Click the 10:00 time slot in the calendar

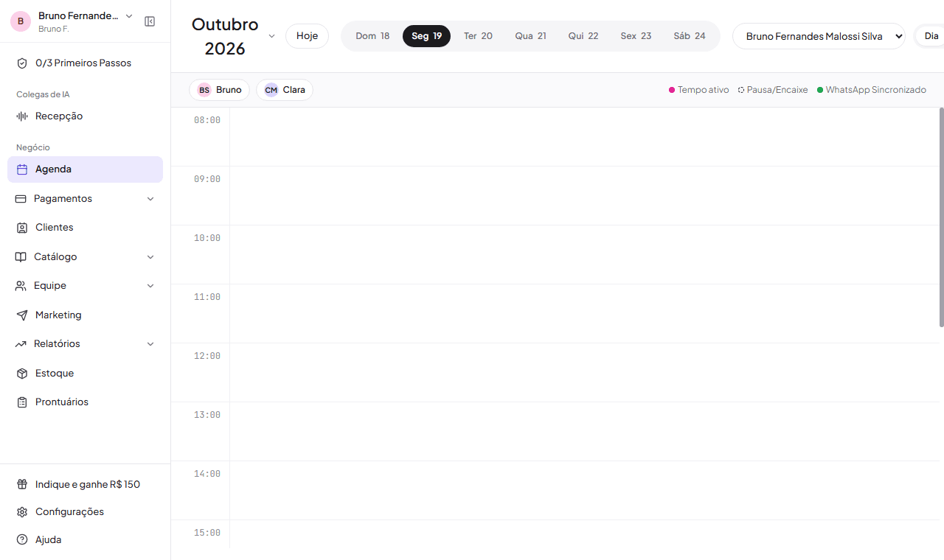(x=584, y=254)
